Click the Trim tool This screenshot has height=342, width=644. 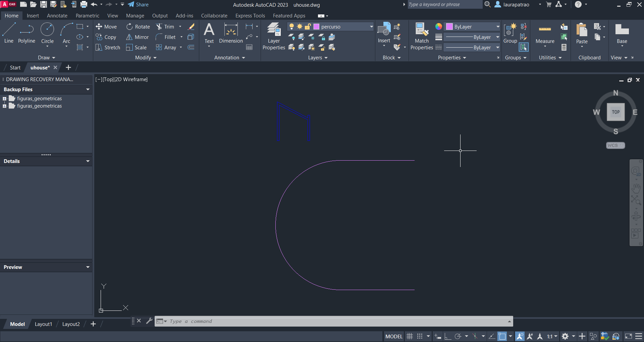pyautogui.click(x=165, y=27)
